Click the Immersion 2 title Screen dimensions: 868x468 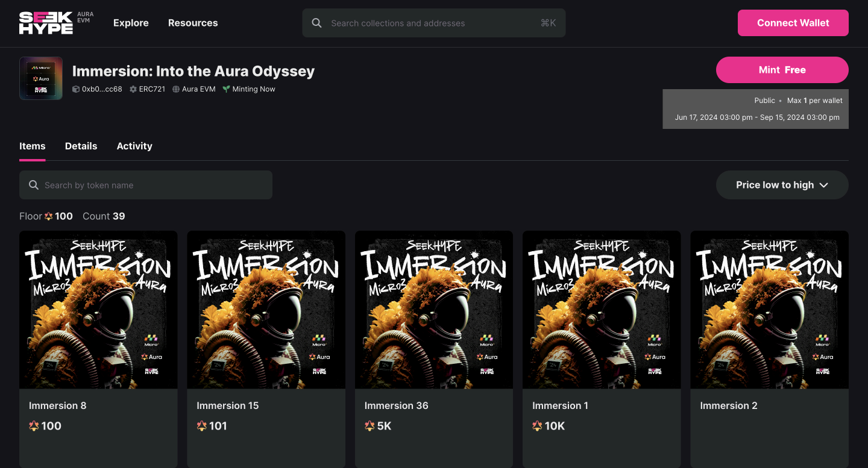[729, 405]
